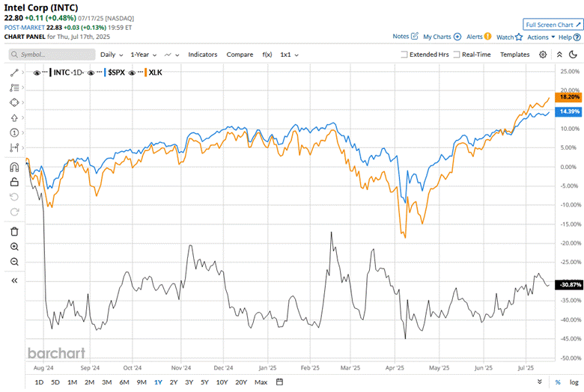Select the 1Y time range
Viewport: 584px width, 392px height.
[158, 382]
